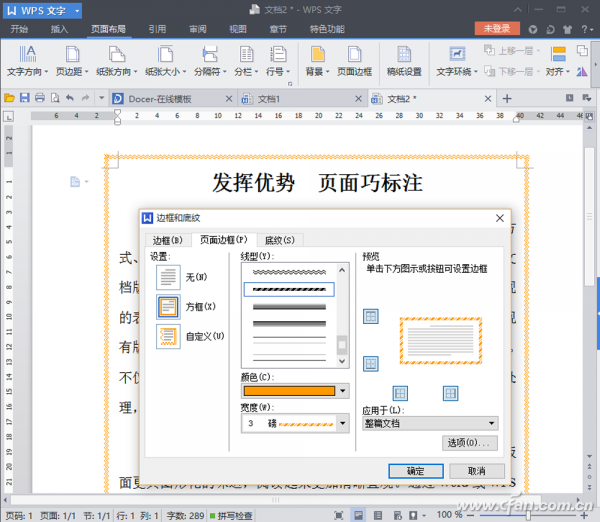Open the 应用于 整篇文档 dropdown

click(430, 423)
